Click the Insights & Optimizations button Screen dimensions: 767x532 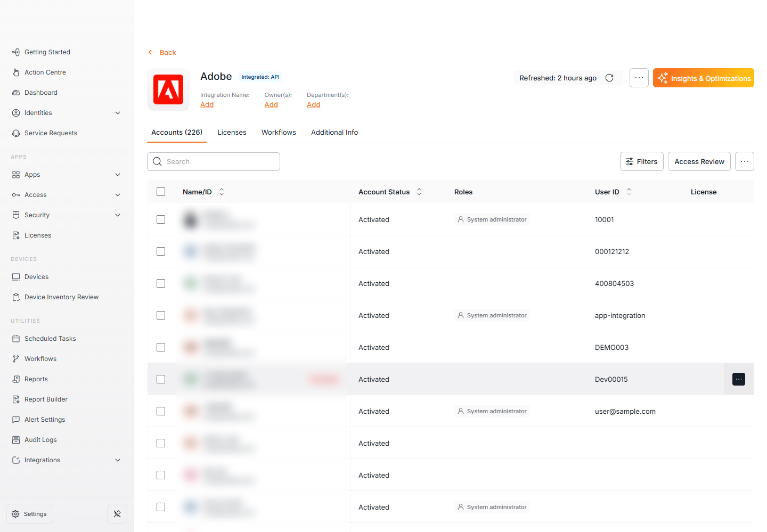(x=704, y=78)
